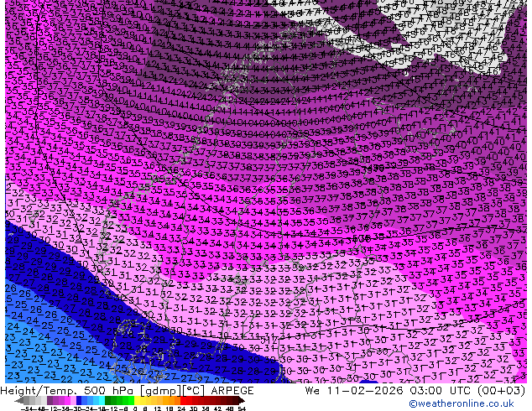532x411 pixels.
Task: Click the dark brown right arrow end of legend
Action: (242, 401)
